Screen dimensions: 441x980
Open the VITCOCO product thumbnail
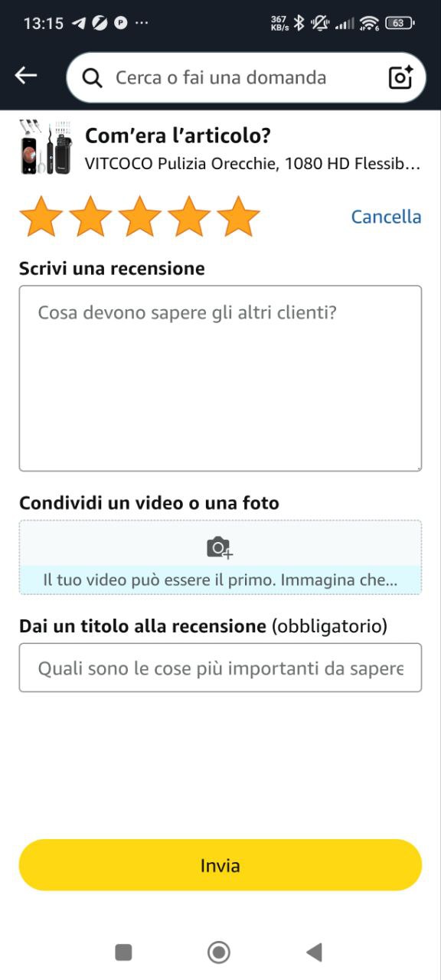click(x=46, y=147)
